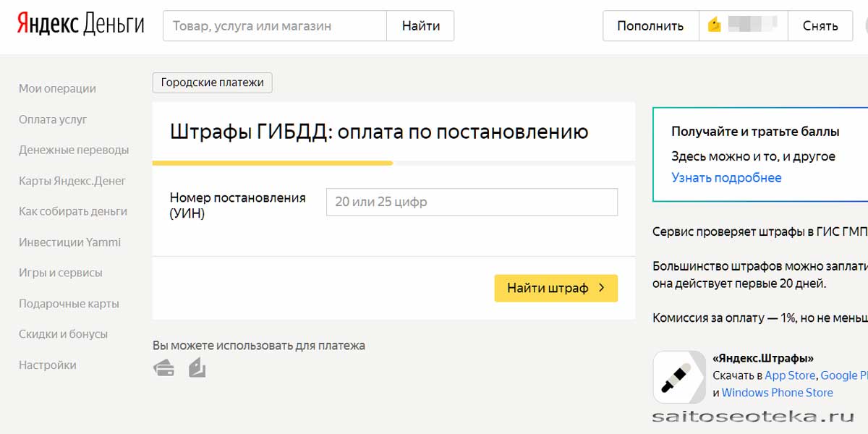The image size is (868, 434).
Task: Open Мои операции in sidebar
Action: 57,88
